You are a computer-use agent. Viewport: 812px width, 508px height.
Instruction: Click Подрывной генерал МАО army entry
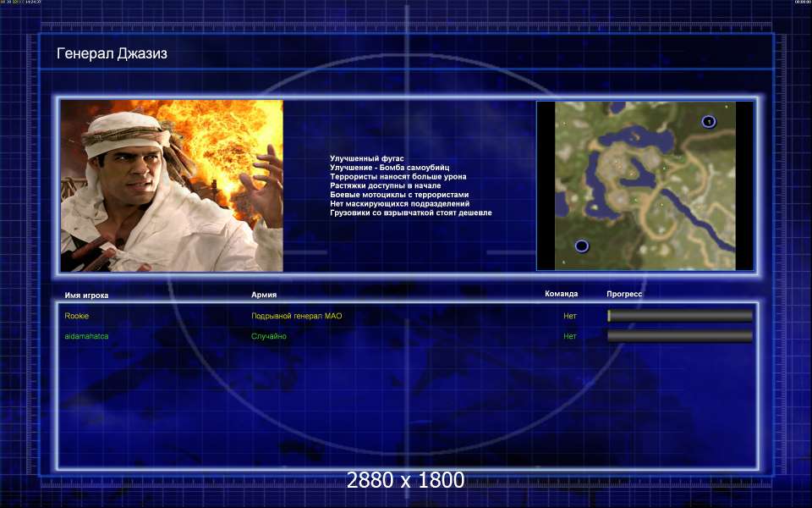click(297, 316)
